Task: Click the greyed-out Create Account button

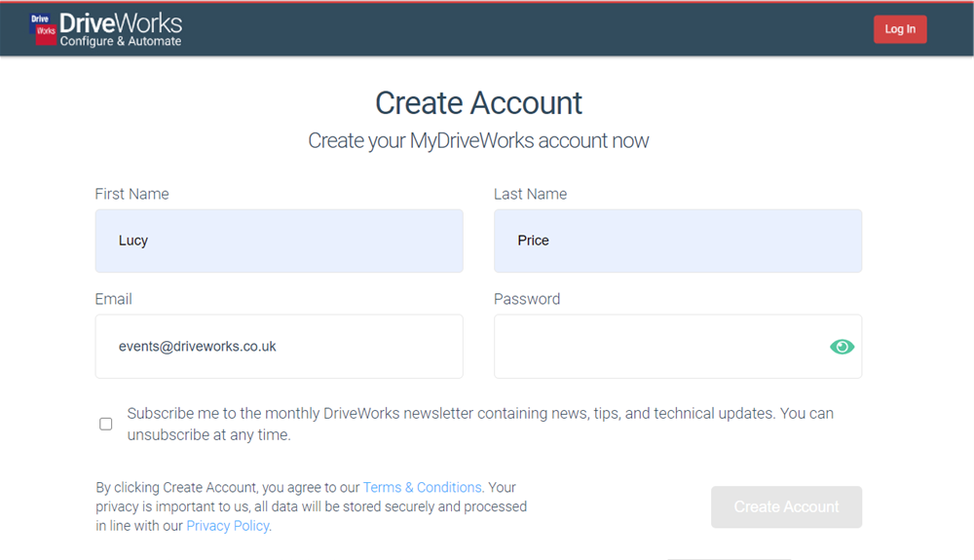Action: pos(786,507)
